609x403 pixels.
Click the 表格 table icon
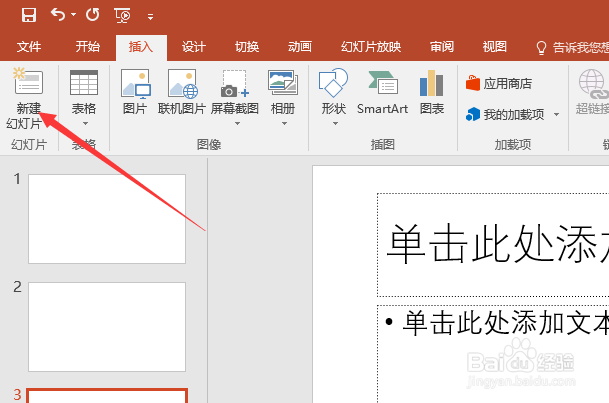84,82
